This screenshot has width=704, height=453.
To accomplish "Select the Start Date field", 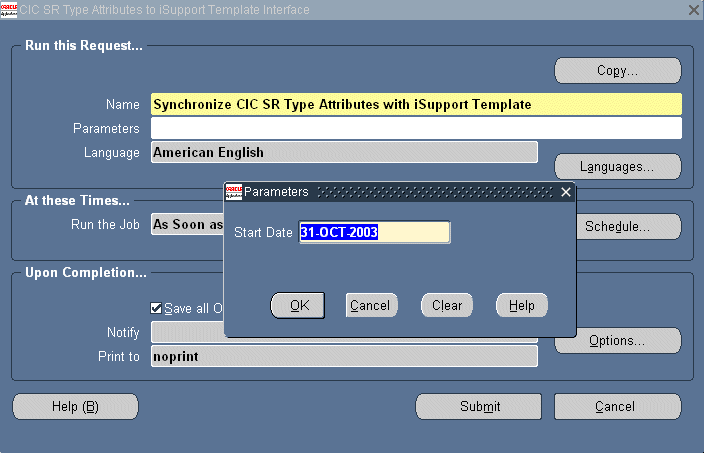I will (374, 232).
